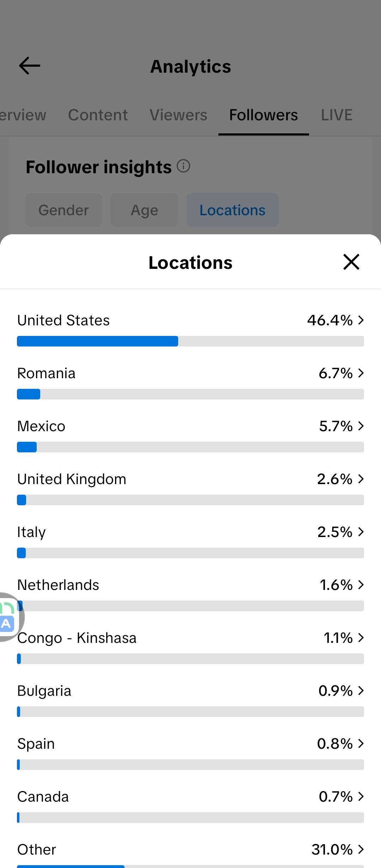Close the Locations sheet with X

tap(351, 262)
